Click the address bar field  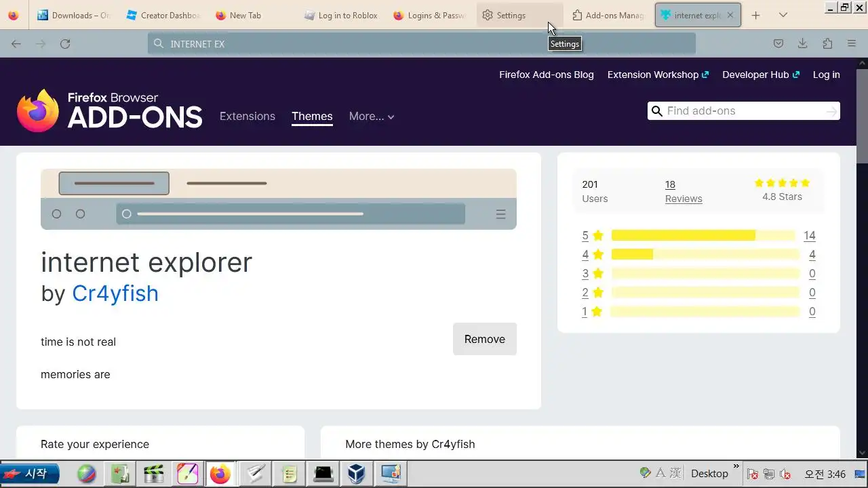pos(422,43)
